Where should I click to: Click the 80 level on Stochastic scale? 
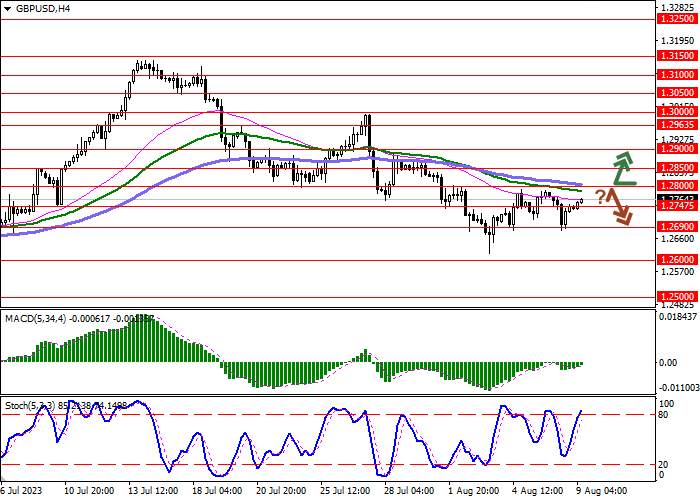point(664,415)
